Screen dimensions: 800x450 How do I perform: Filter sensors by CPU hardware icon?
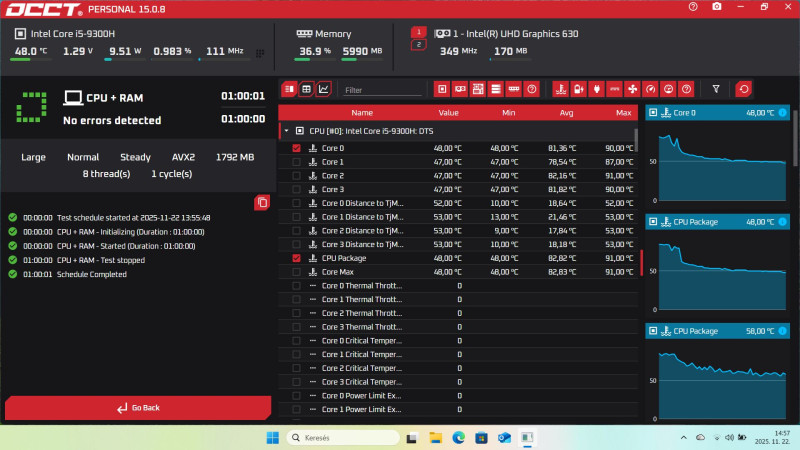point(442,89)
